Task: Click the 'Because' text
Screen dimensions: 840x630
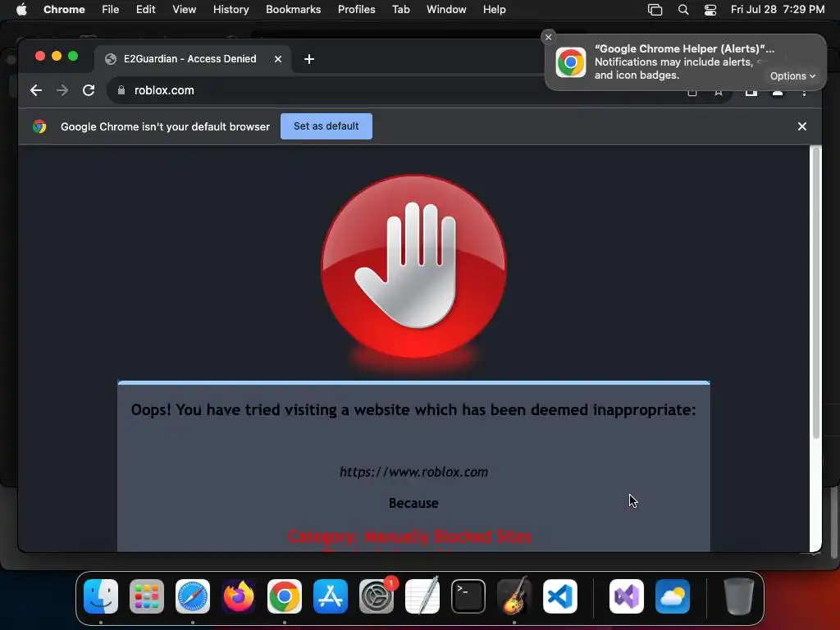Action: [x=413, y=503]
